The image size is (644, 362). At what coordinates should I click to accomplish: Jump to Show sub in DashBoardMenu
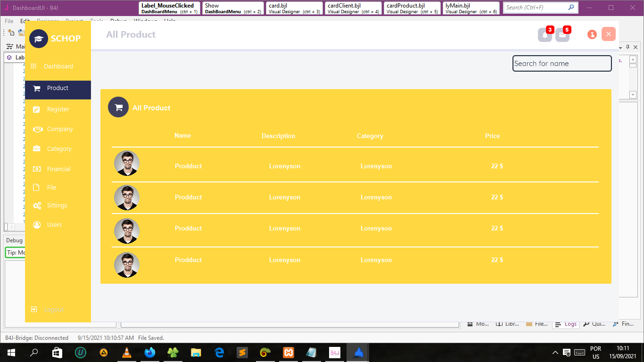(x=233, y=8)
